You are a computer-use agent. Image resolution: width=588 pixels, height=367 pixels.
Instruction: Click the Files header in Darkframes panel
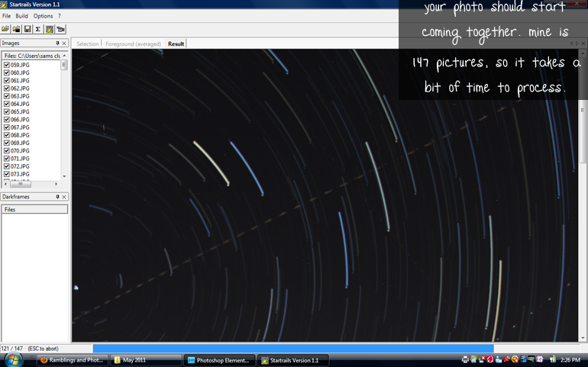coord(34,209)
